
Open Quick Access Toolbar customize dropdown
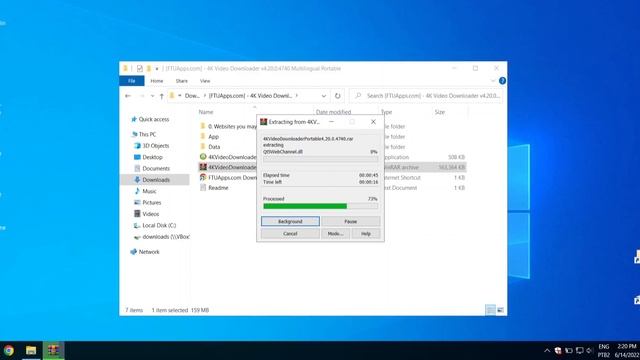tap(157, 69)
